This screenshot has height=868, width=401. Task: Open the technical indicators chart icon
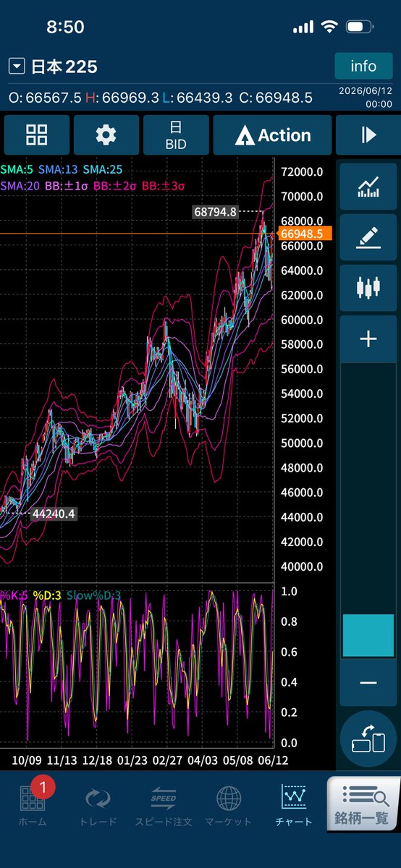coord(368,188)
